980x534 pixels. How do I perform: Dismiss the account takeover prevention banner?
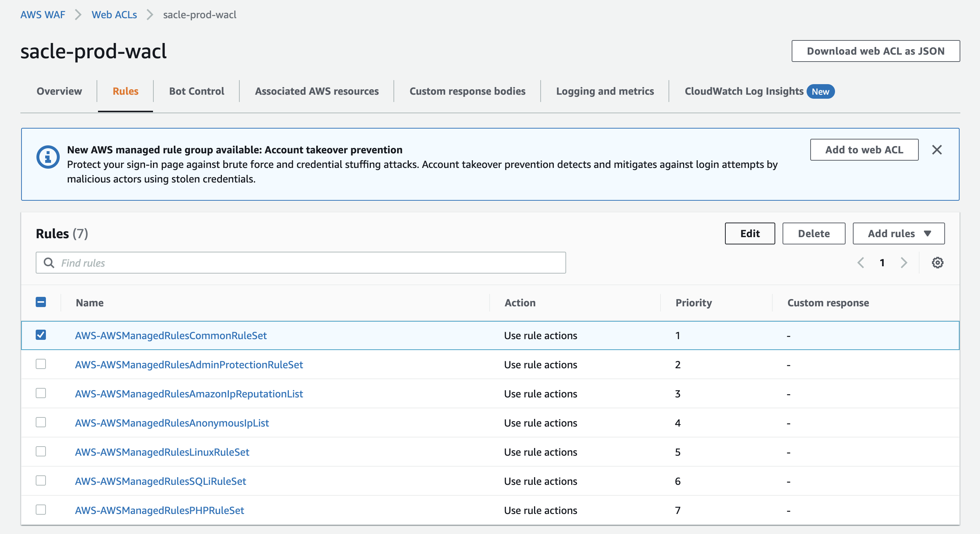(937, 149)
